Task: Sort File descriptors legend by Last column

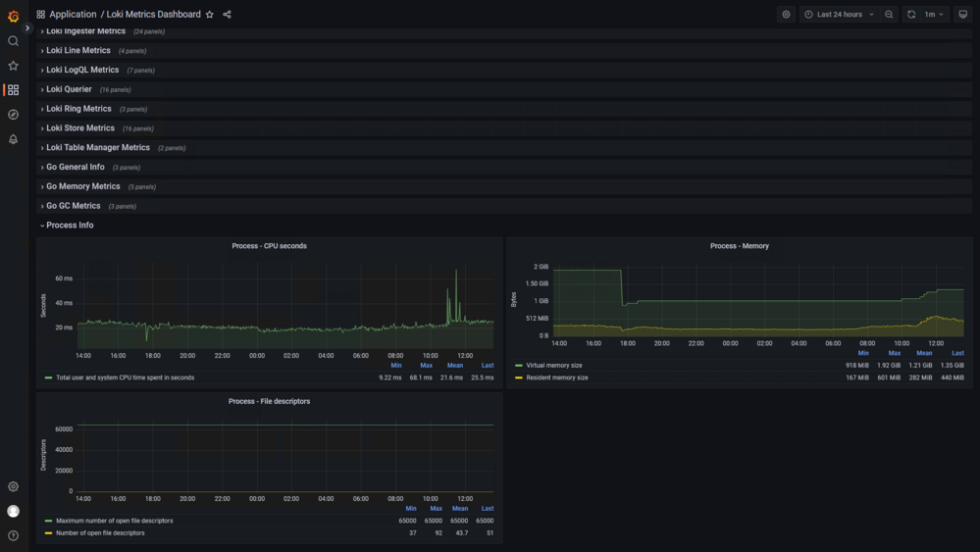Action: tap(488, 508)
